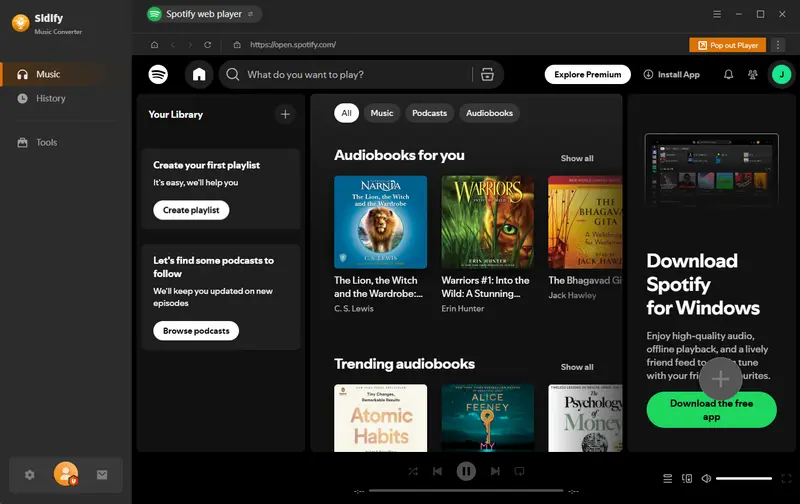Viewport: 800px width, 504px height.
Task: Select the All filter chip
Action: click(346, 113)
